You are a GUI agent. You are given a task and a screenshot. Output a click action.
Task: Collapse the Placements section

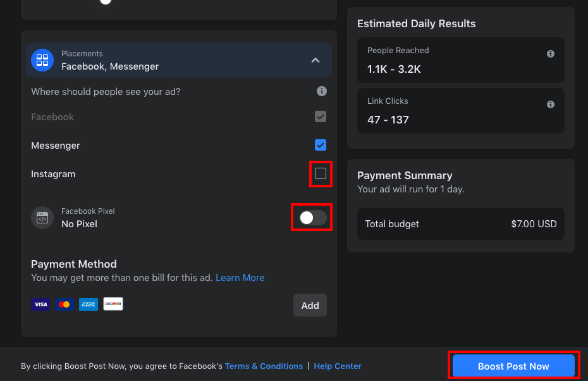pos(315,60)
